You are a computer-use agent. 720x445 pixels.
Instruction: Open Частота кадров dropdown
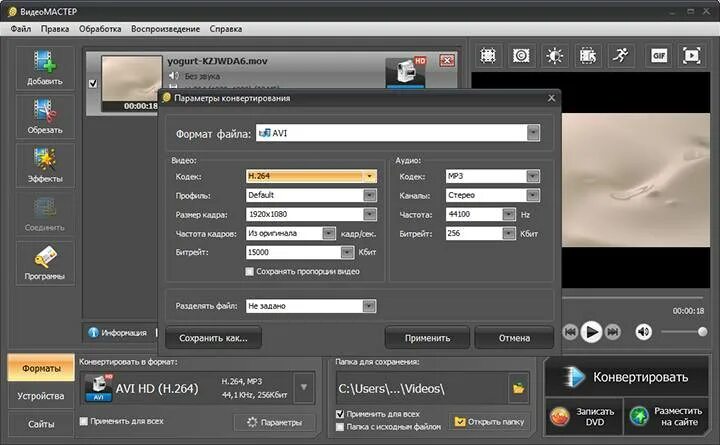coord(329,233)
